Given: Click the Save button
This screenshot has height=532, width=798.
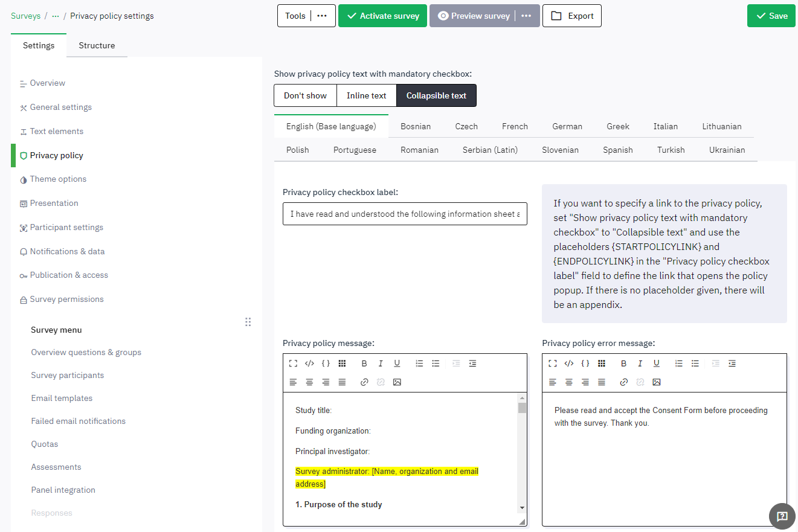Looking at the screenshot, I should (771, 16).
